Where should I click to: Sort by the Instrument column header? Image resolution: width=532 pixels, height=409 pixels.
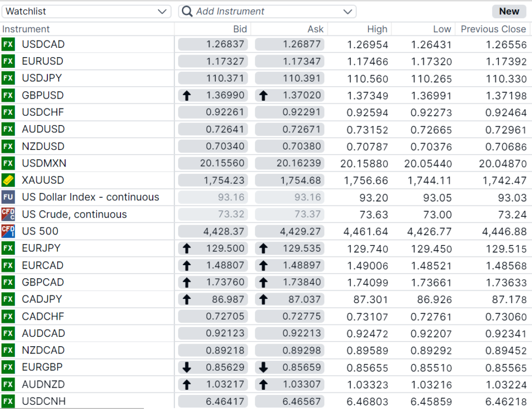[x=26, y=29]
